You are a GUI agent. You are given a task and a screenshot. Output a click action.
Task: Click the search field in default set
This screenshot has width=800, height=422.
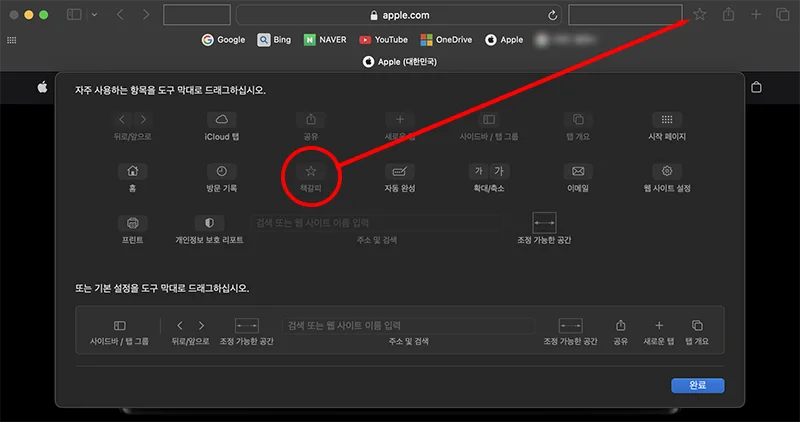[x=408, y=326]
